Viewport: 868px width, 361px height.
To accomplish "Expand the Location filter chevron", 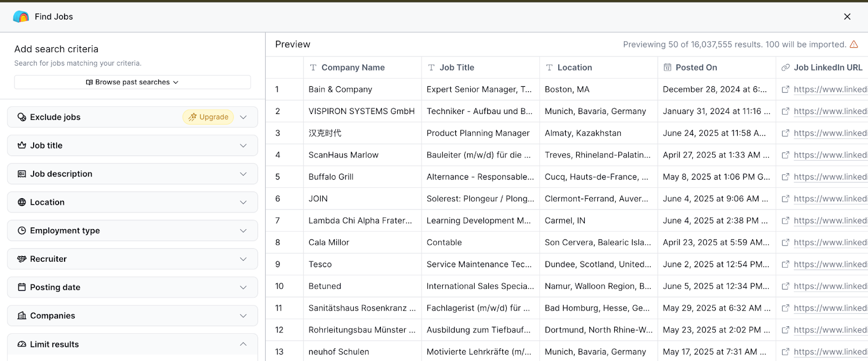I will (243, 202).
